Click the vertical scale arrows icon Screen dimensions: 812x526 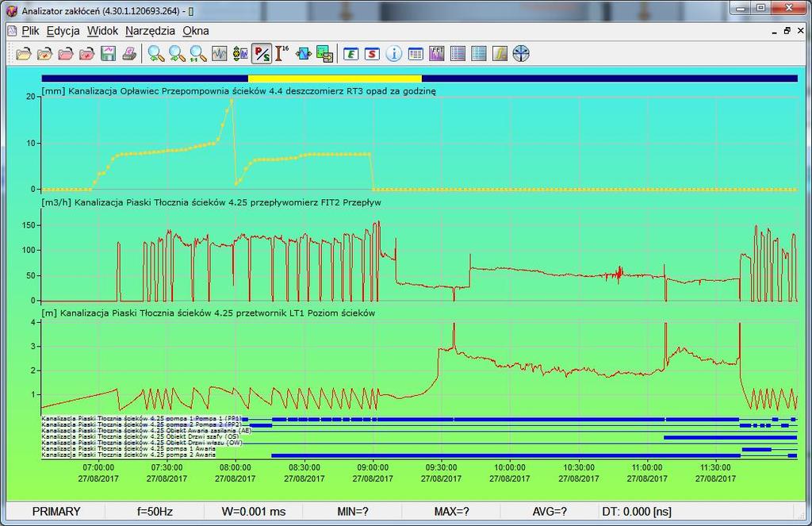[240, 53]
